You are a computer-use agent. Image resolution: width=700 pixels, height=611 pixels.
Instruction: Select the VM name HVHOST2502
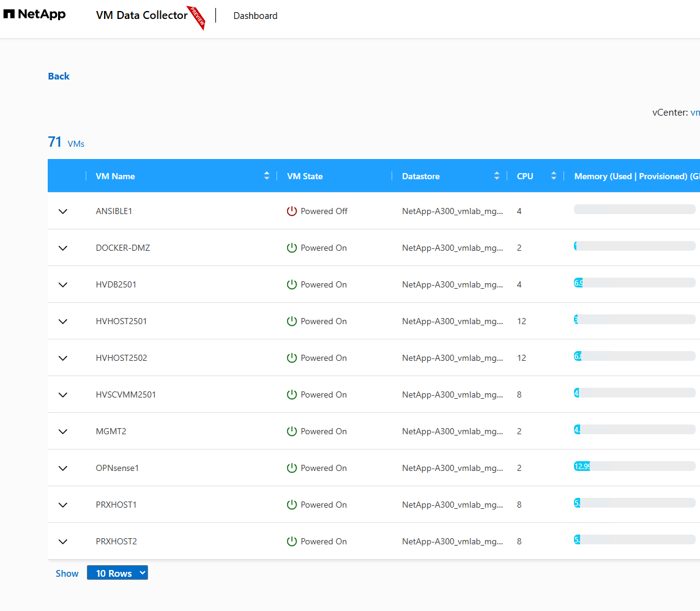(x=121, y=358)
